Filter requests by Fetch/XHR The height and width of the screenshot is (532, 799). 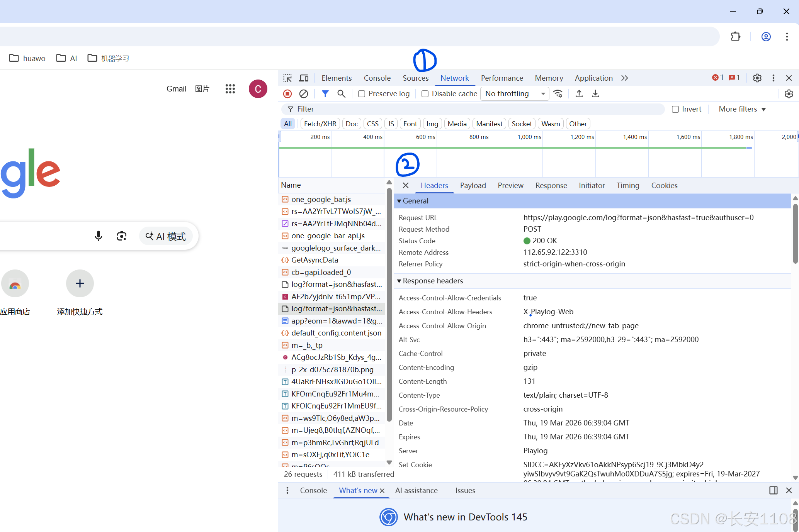320,124
